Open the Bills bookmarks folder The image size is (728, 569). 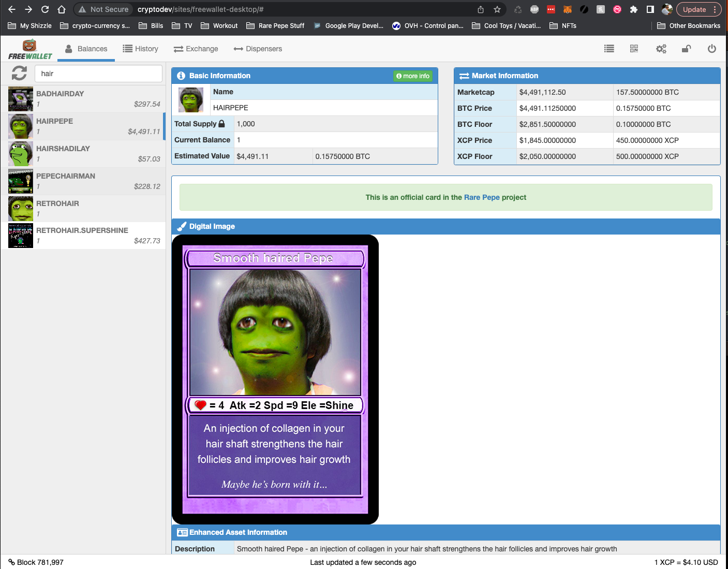click(151, 25)
